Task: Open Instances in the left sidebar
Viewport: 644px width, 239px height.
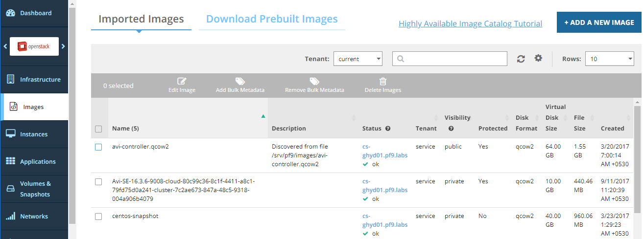Action: 34,134
